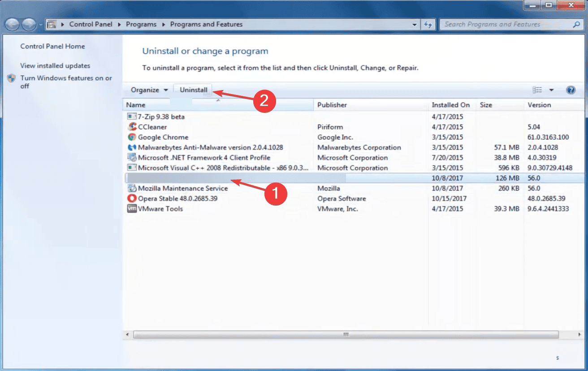
Task: Open the address bar history dropdown arrow
Action: pos(415,24)
